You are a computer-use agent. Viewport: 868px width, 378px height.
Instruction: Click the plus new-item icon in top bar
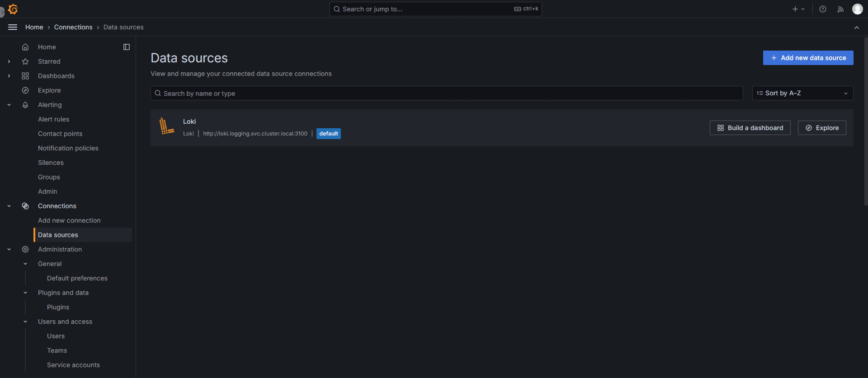[x=798, y=9]
